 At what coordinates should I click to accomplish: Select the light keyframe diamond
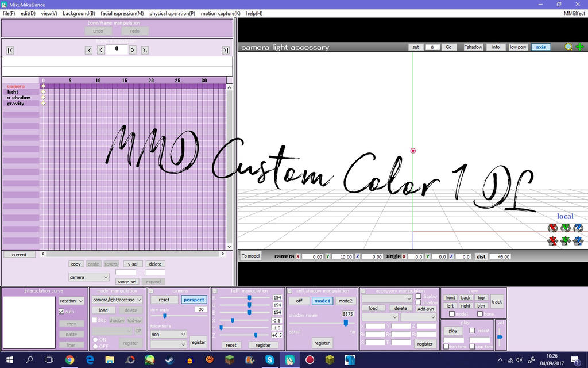[x=44, y=91]
